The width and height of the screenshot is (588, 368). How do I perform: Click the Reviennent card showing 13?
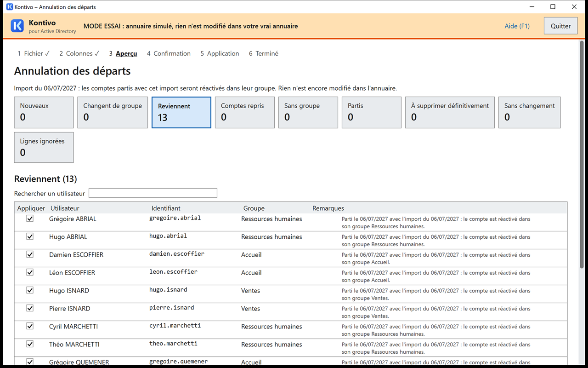pos(181,112)
